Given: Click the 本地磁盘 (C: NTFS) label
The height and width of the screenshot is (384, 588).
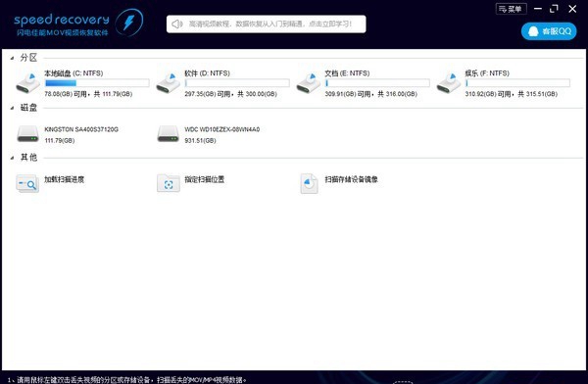Looking at the screenshot, I should tap(73, 73).
